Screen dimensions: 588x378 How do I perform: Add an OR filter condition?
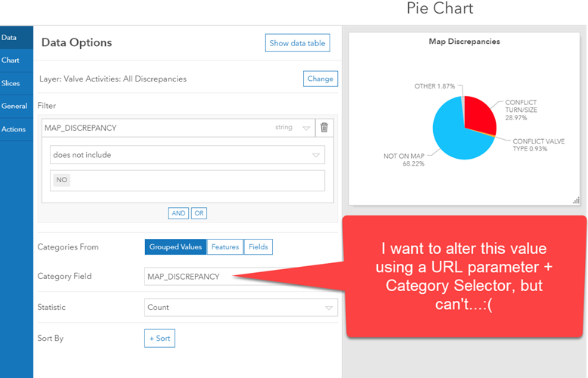click(199, 213)
